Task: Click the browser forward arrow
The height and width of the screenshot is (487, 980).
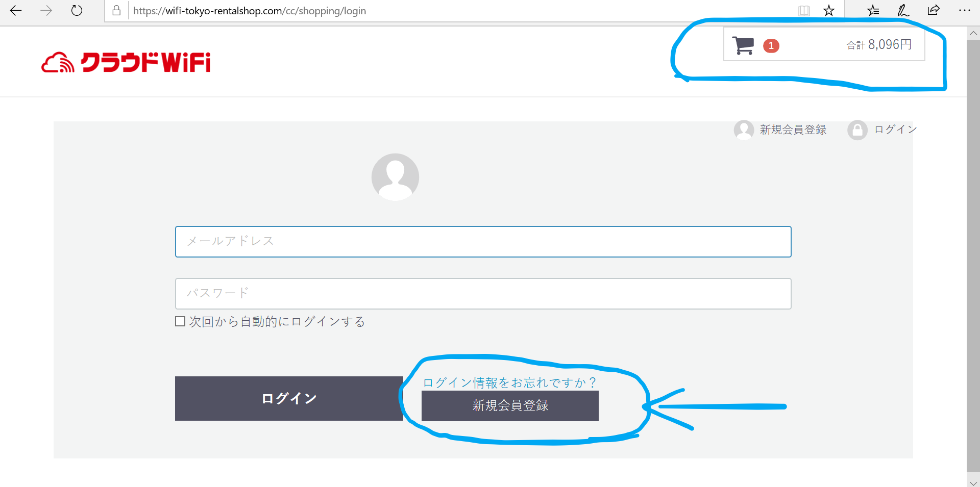Action: point(46,11)
